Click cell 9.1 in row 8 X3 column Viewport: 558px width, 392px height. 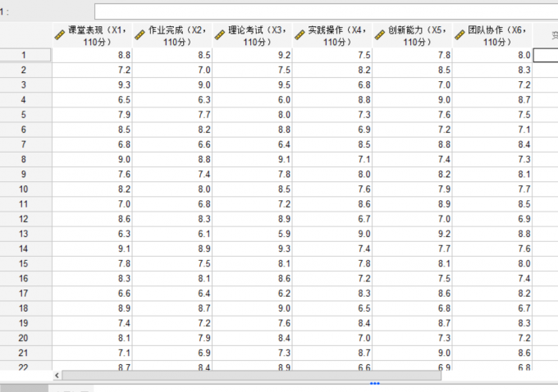pos(252,160)
